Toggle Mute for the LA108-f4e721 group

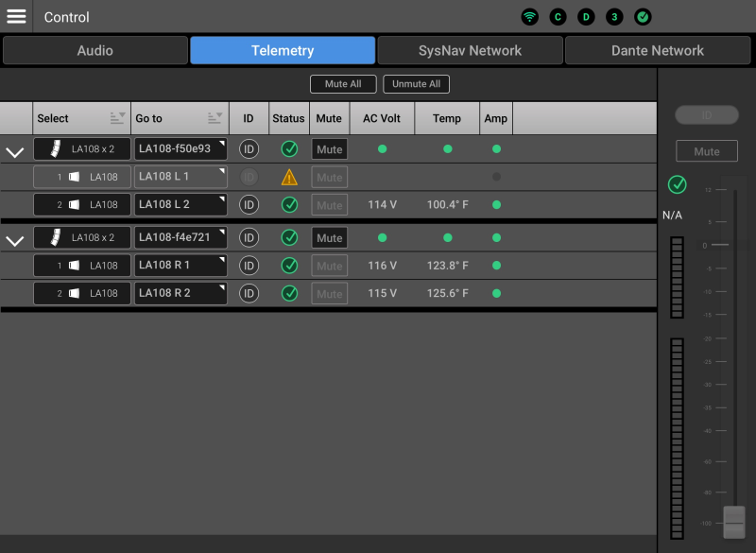pos(329,238)
